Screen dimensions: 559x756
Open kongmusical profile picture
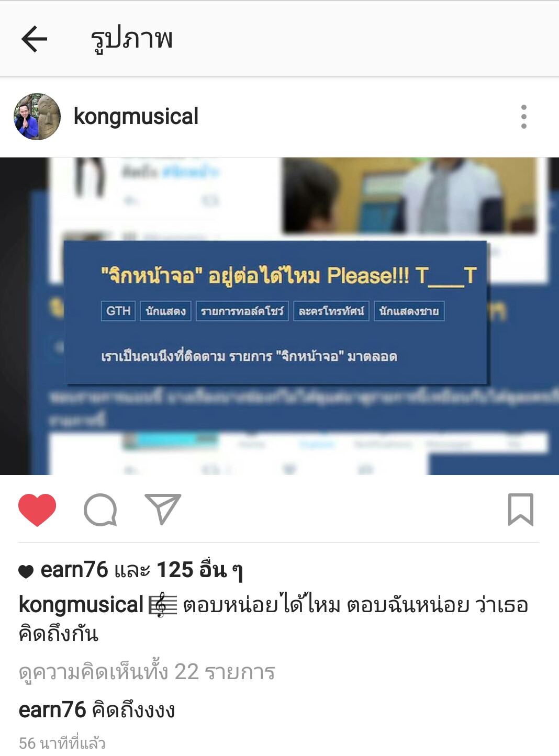[37, 117]
